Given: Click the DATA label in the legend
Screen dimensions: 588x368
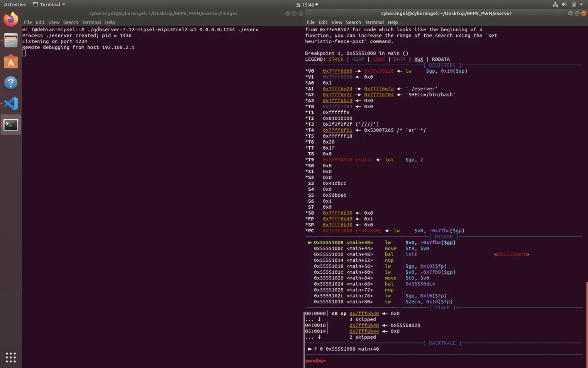Looking at the screenshot, I should click(x=400, y=59).
